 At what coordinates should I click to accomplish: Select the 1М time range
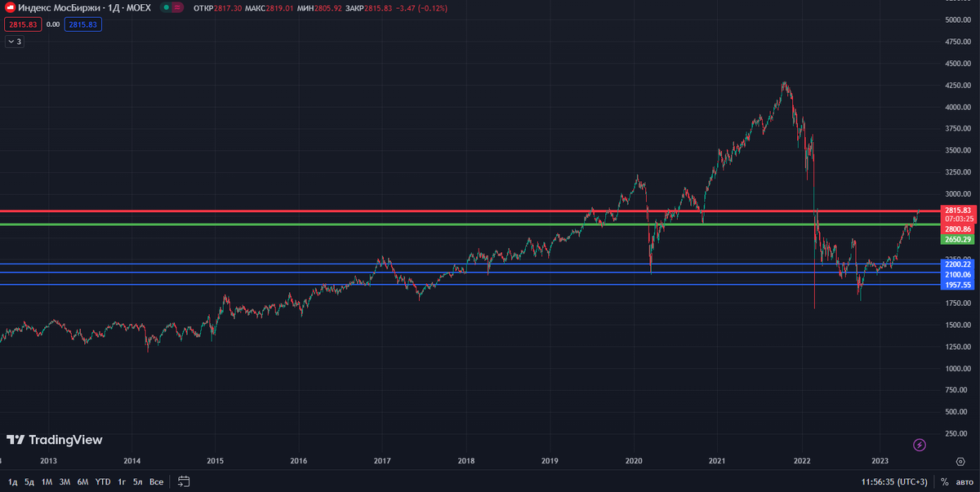[x=47, y=481]
